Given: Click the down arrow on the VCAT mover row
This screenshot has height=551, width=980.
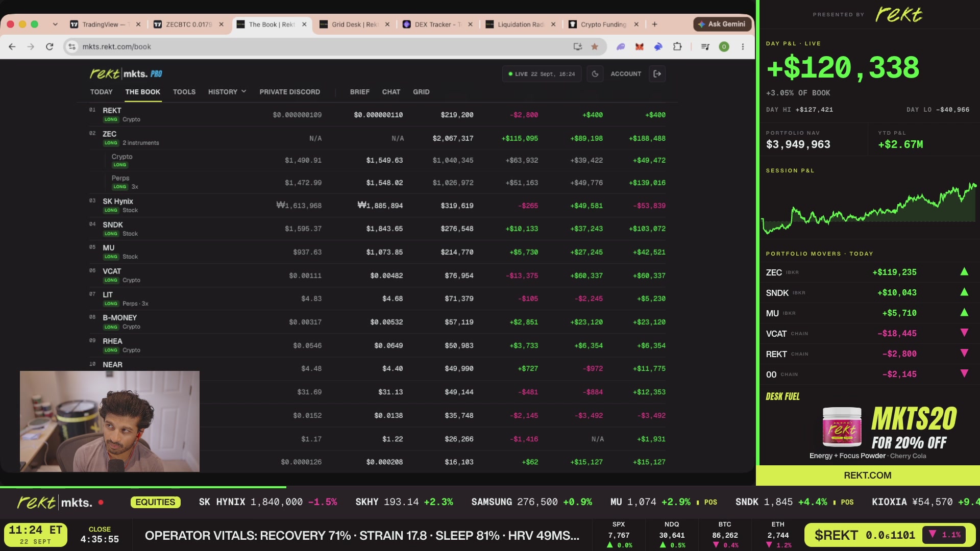Looking at the screenshot, I should coord(964,333).
